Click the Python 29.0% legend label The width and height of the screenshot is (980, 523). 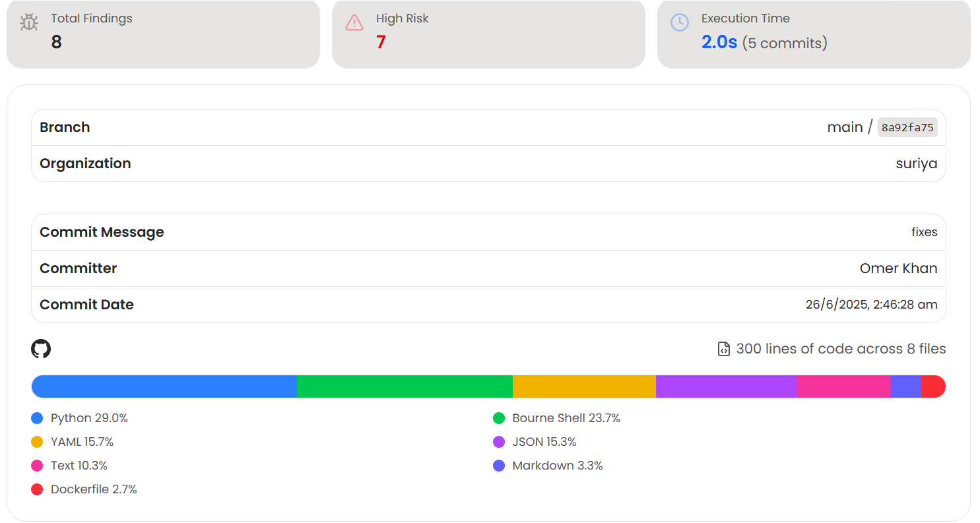coord(89,418)
